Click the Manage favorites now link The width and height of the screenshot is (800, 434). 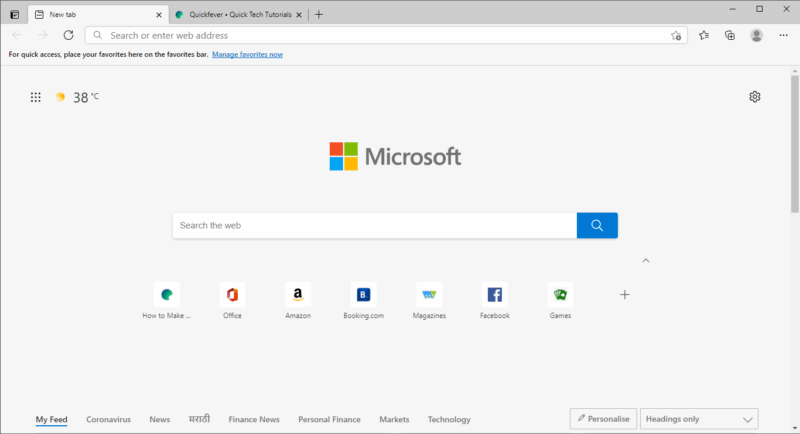(247, 55)
